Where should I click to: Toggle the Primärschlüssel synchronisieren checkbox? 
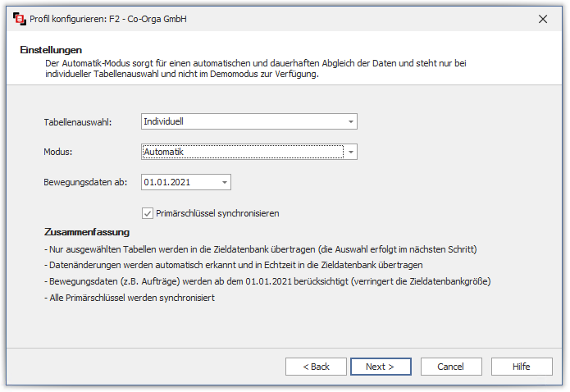148,213
